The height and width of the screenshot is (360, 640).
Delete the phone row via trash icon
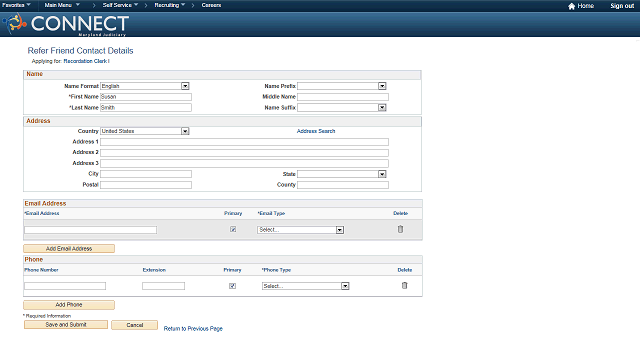click(404, 285)
